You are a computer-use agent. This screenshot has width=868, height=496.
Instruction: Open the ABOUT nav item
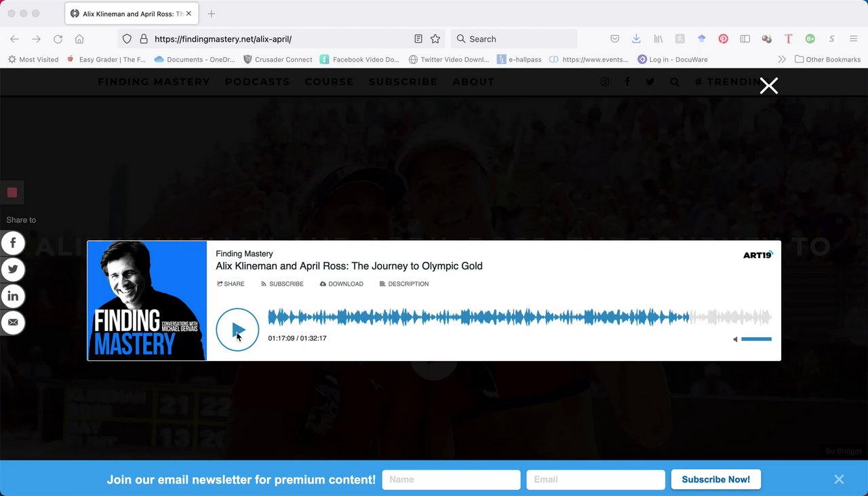[473, 81]
